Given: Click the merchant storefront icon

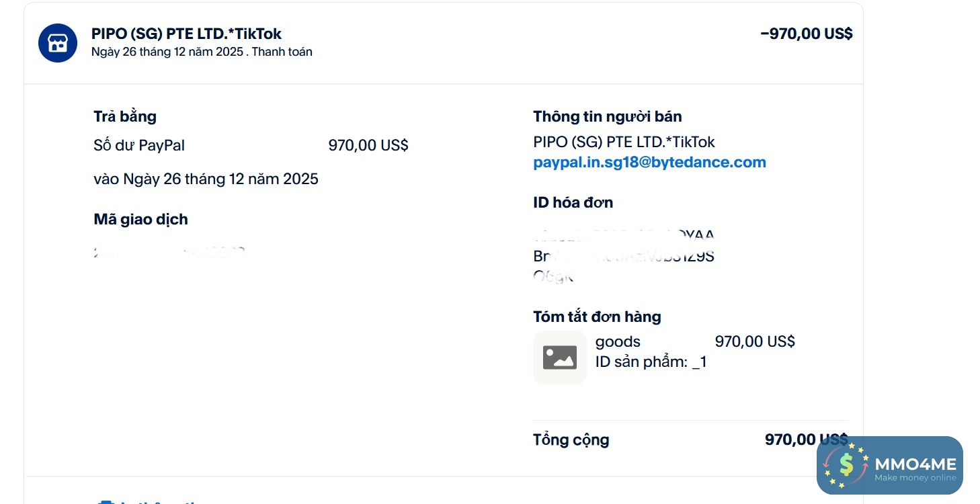Looking at the screenshot, I should click(x=58, y=43).
